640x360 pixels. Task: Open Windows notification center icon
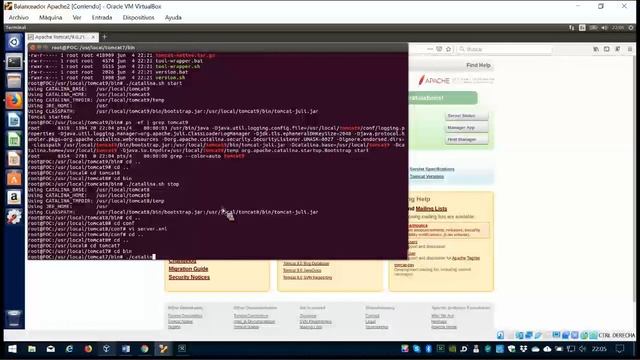[620, 349]
